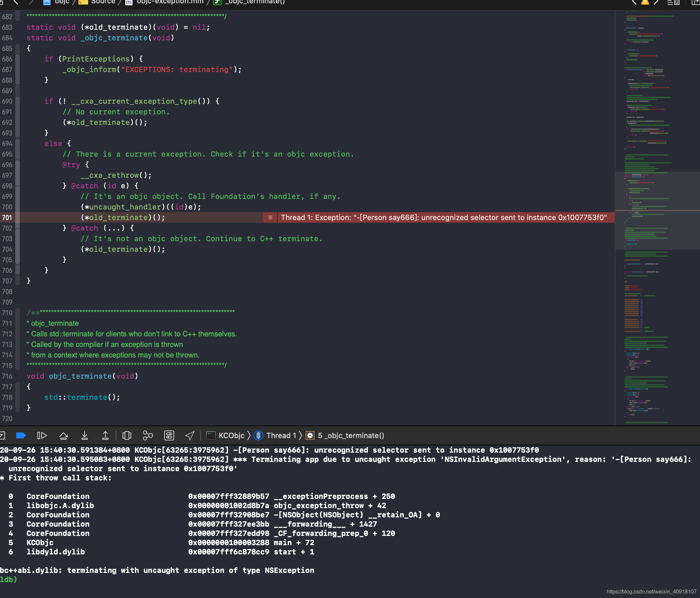Click the Source folder icon in jump bar
Viewport: 700px width, 598px height.
83,2
